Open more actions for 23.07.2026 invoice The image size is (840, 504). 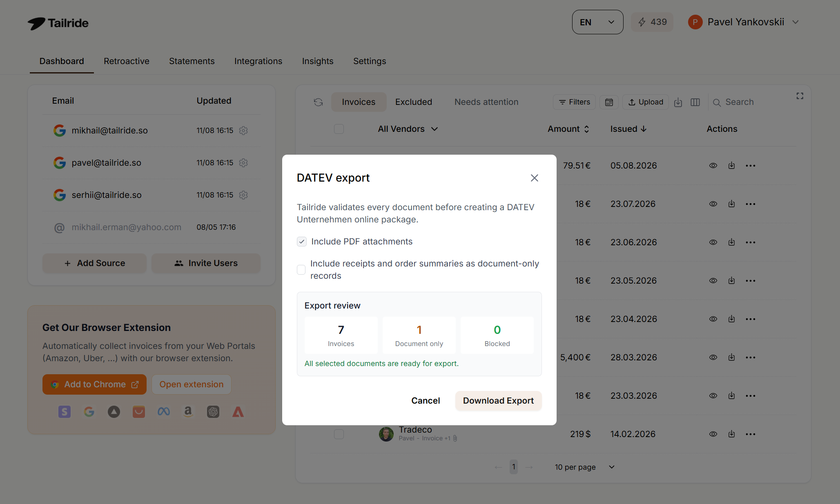(751, 204)
